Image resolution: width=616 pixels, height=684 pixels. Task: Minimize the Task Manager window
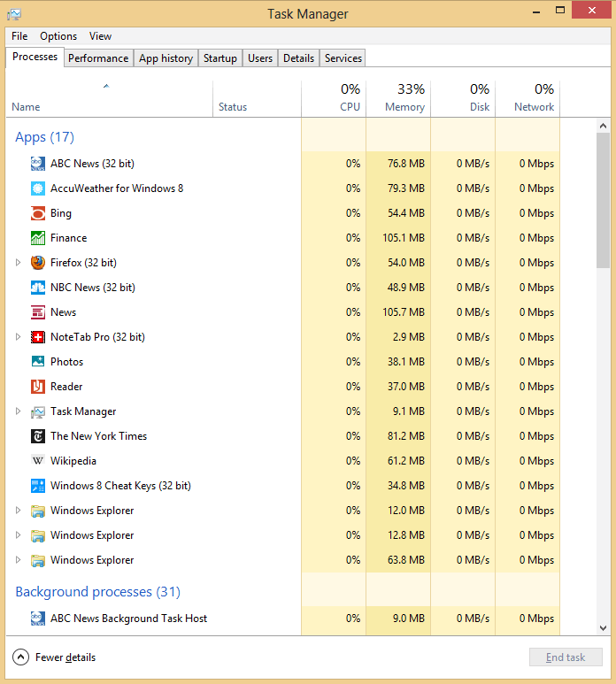(536, 12)
